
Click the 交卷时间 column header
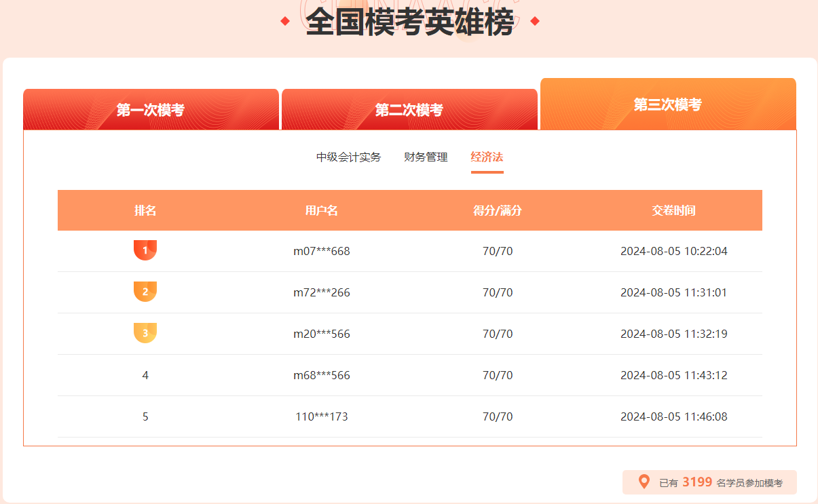[673, 210]
